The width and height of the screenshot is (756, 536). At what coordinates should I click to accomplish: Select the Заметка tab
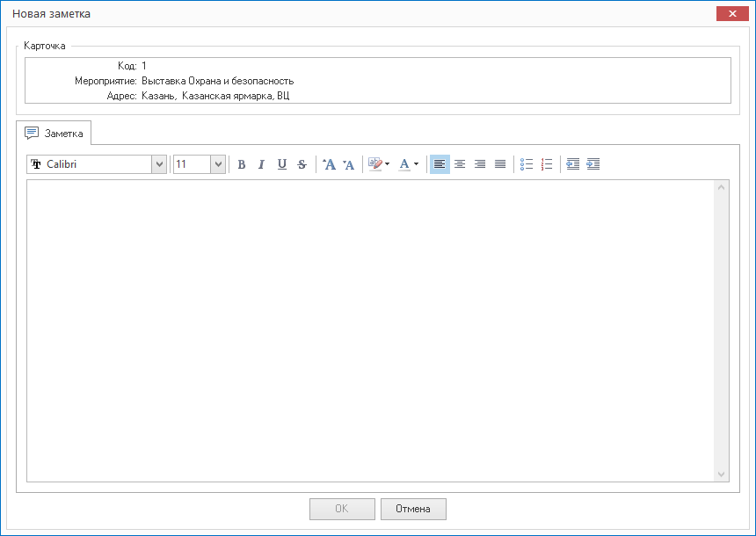coord(54,133)
